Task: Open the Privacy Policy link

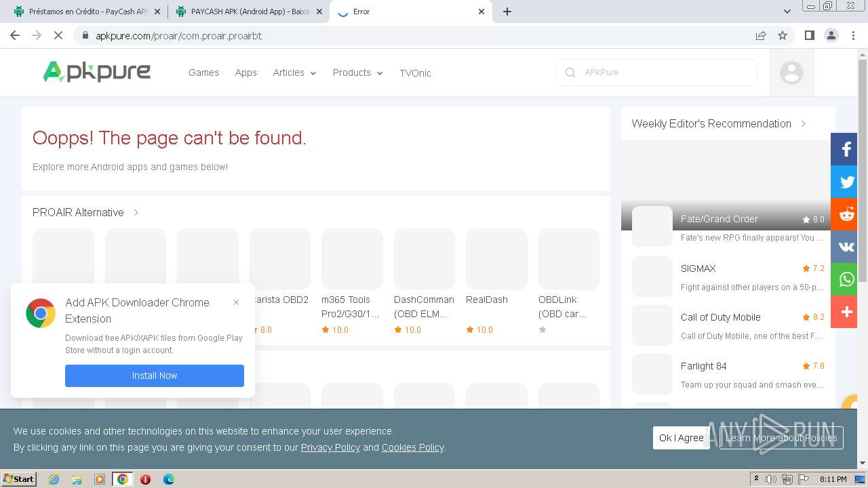Action: tap(330, 447)
